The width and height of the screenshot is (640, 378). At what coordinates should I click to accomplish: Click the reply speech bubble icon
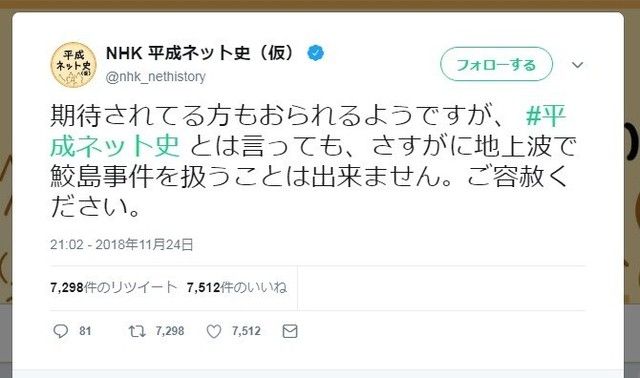click(x=60, y=331)
